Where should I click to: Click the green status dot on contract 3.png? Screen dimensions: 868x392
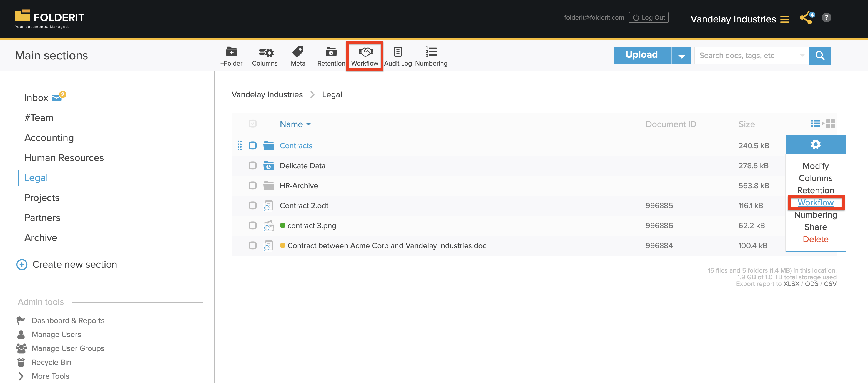pos(283,226)
